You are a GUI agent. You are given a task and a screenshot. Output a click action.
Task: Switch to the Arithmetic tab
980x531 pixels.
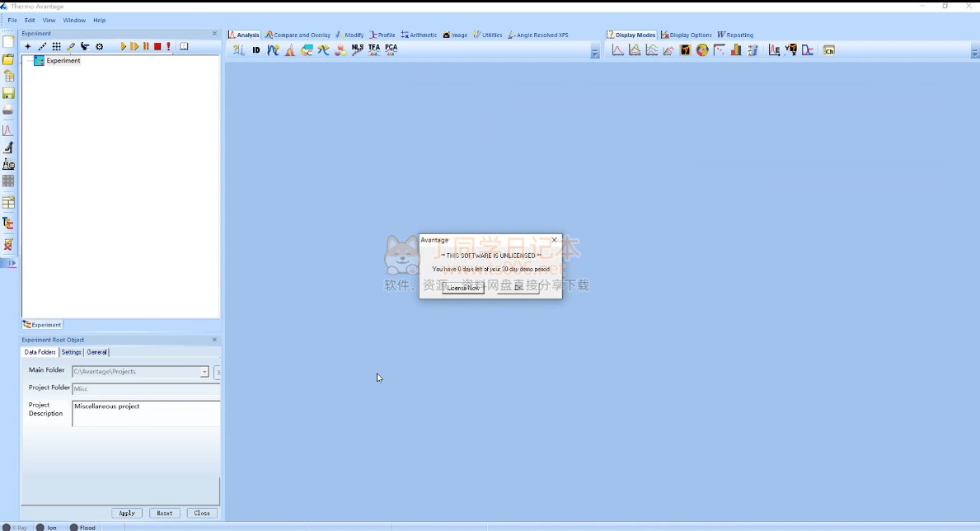[x=419, y=35]
